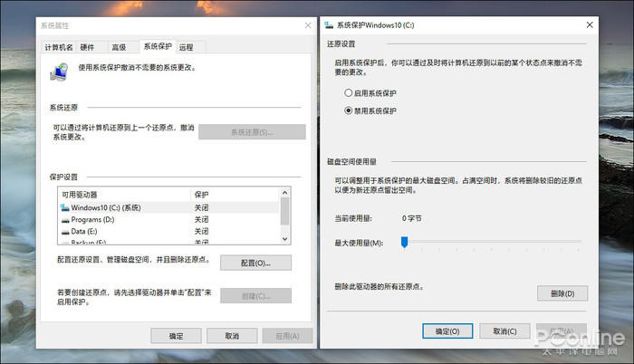Click the 关闭 status for Programs (D:)
Screen dimensions: 634x364
(201, 220)
